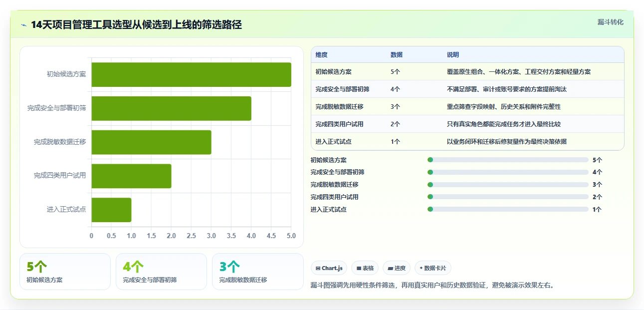This screenshot has width=644, height=310.
Task: Click table value 4个
Action: 395,89
